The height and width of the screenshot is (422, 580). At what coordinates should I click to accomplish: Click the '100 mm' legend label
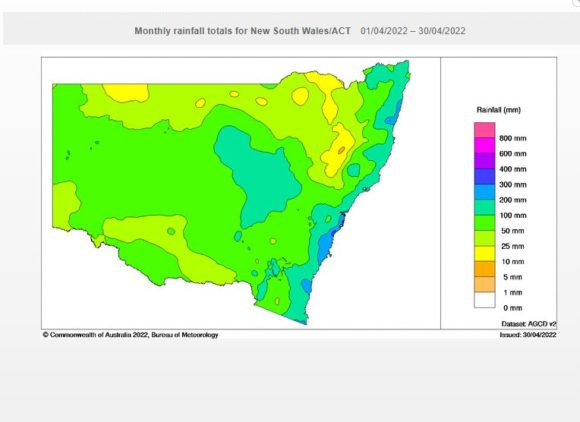click(513, 215)
